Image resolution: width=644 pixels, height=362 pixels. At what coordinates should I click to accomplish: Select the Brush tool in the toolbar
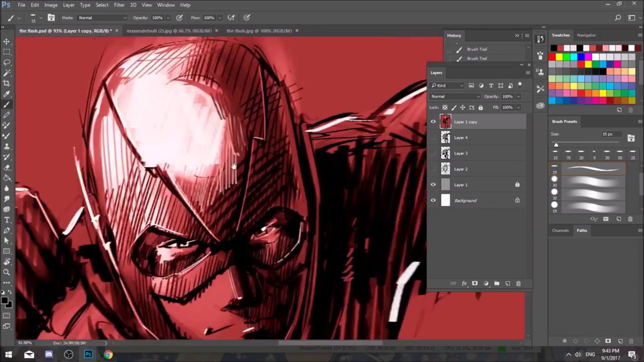7,105
